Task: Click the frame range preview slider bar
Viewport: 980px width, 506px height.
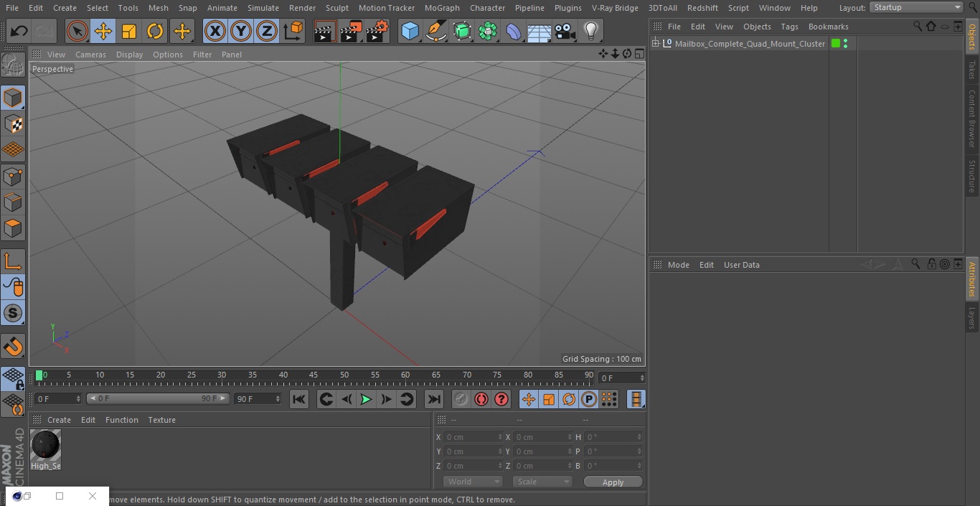Action: pyautogui.click(x=158, y=398)
